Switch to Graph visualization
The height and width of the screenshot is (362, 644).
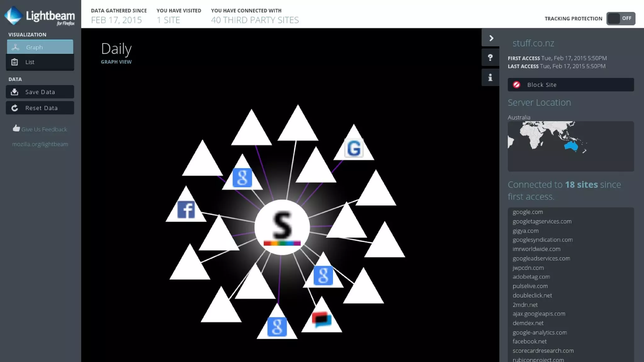(40, 47)
